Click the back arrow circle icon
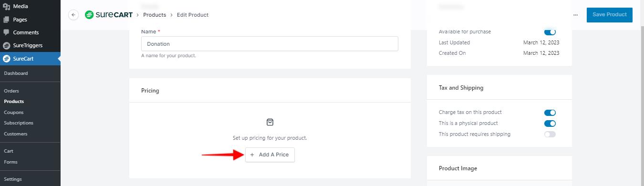 [x=73, y=15]
